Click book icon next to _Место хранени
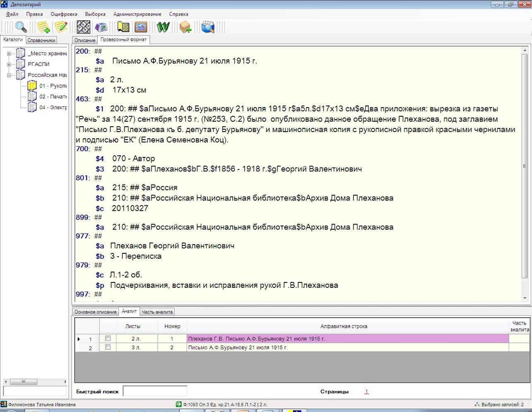This screenshot has height=412, width=532. click(x=21, y=53)
